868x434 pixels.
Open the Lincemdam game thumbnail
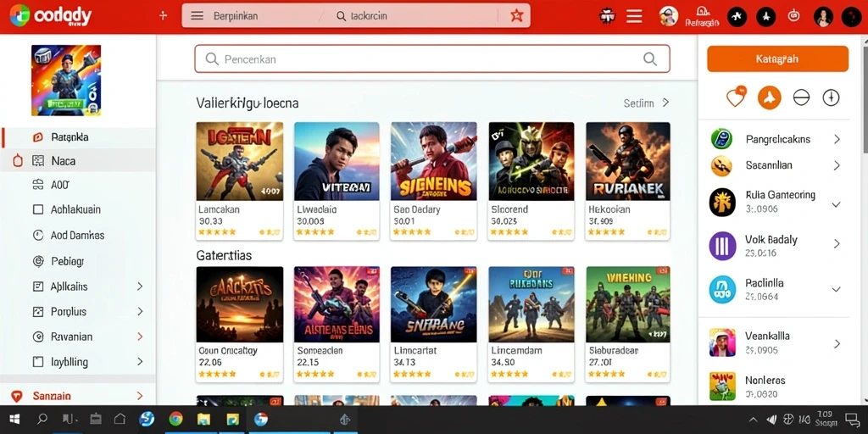531,304
